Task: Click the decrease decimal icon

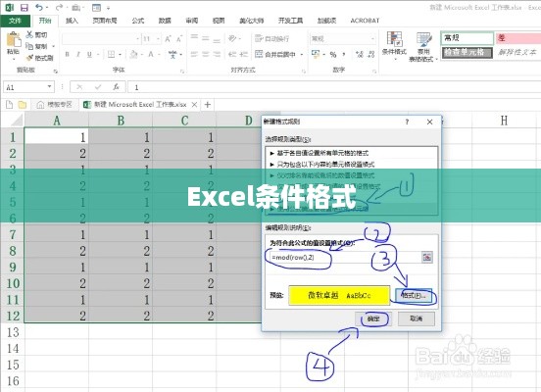Action: (x=371, y=54)
